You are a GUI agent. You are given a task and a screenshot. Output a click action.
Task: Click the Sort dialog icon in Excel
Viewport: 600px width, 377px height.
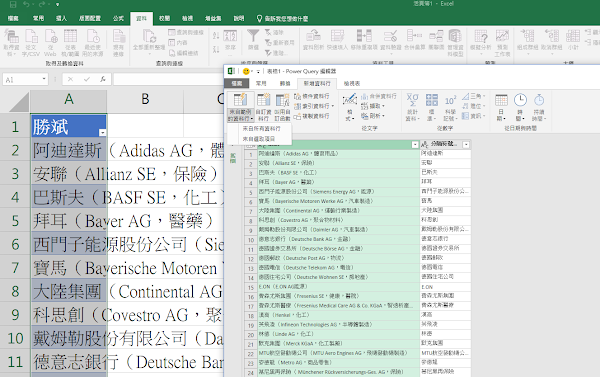(230, 37)
